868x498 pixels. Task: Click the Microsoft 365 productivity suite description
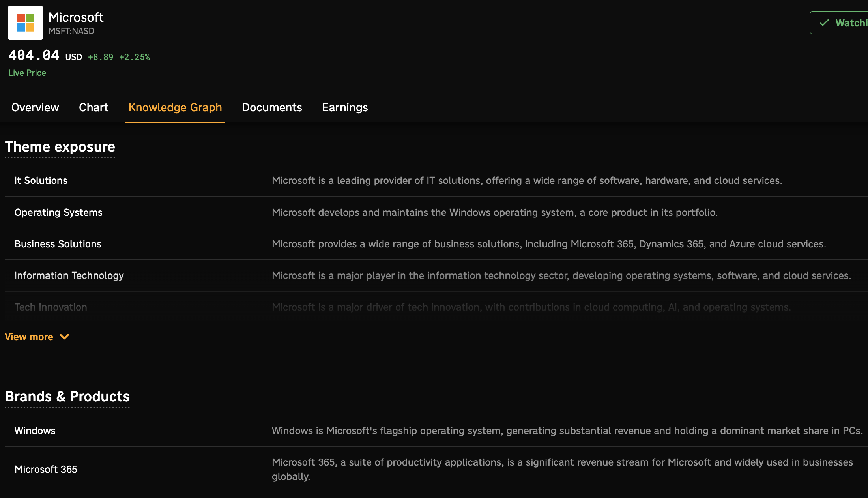[562, 469]
